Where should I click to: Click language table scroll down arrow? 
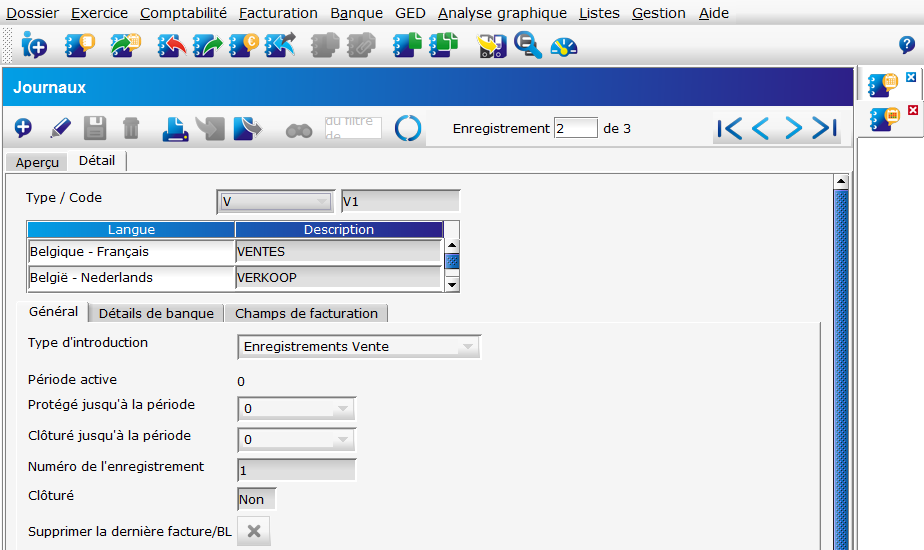(x=452, y=285)
